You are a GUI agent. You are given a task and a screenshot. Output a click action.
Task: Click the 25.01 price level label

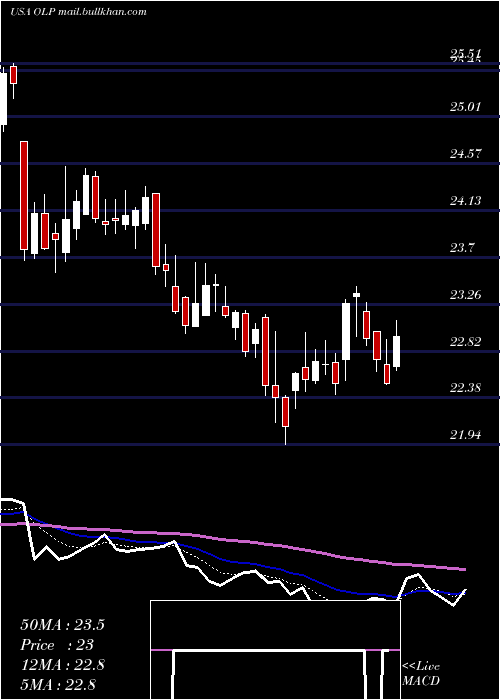point(466,107)
